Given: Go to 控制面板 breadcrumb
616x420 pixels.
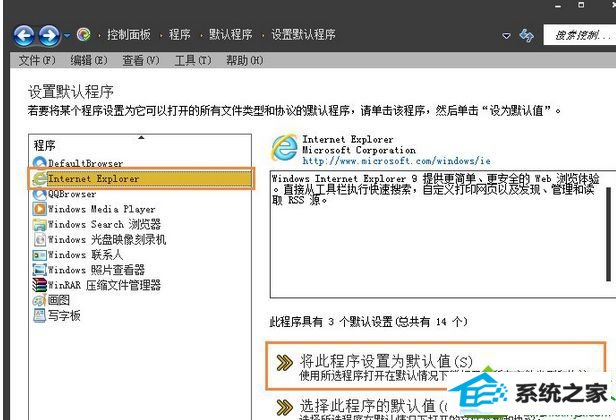Looking at the screenshot, I should click(x=128, y=35).
